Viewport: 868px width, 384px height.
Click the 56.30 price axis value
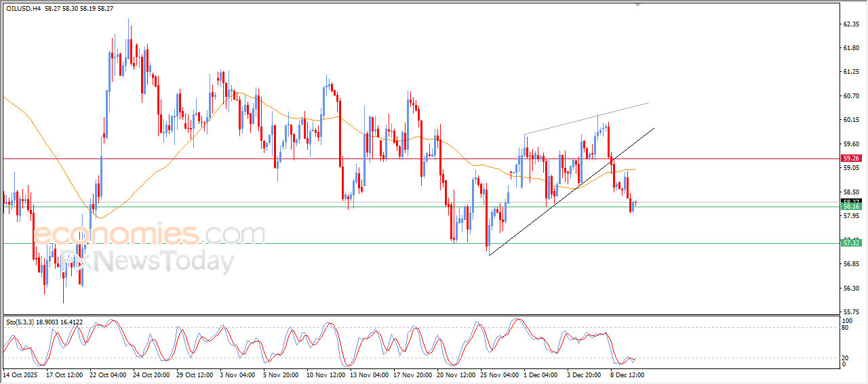pyautogui.click(x=851, y=288)
